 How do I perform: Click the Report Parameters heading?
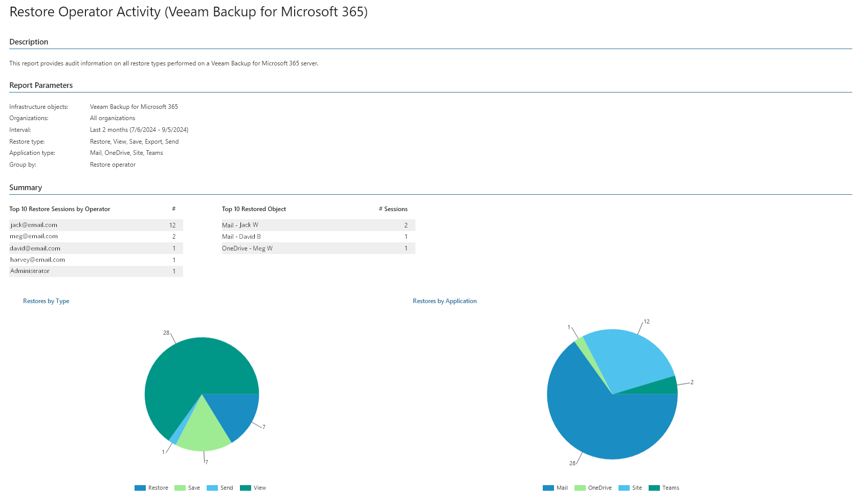point(41,85)
